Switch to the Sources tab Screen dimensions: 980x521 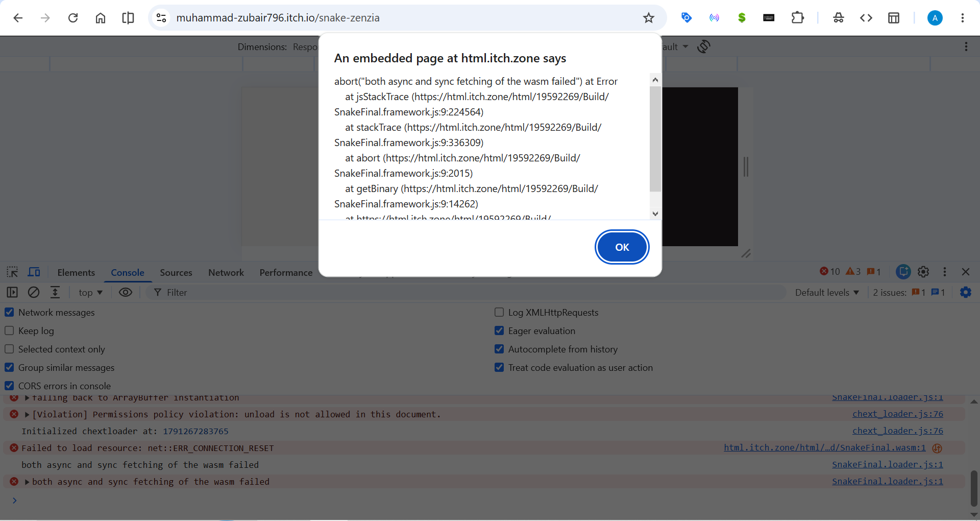[x=176, y=272]
